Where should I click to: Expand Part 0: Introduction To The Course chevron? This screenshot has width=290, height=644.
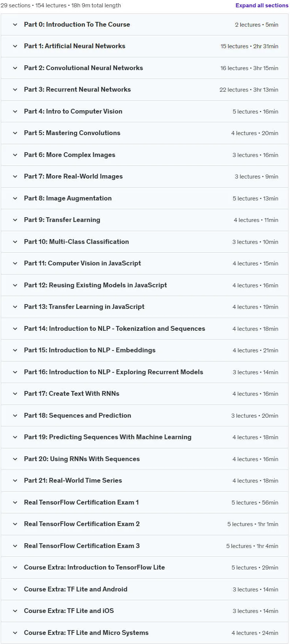point(15,24)
